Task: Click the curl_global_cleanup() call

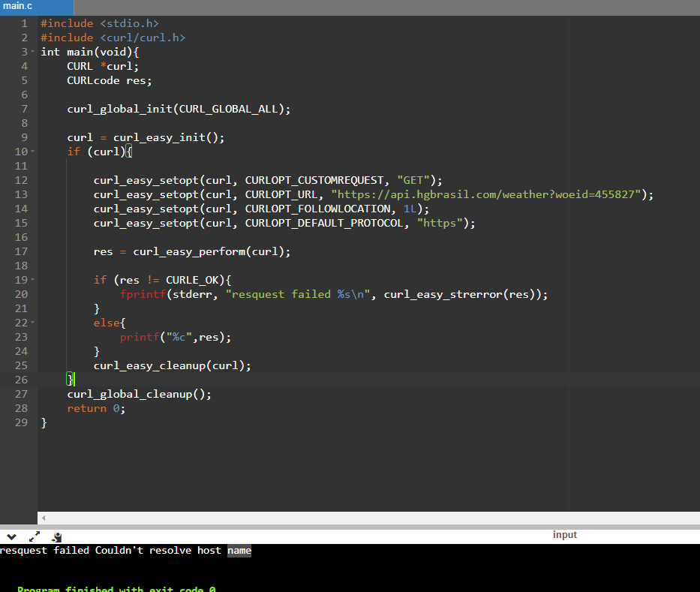Action: point(140,394)
